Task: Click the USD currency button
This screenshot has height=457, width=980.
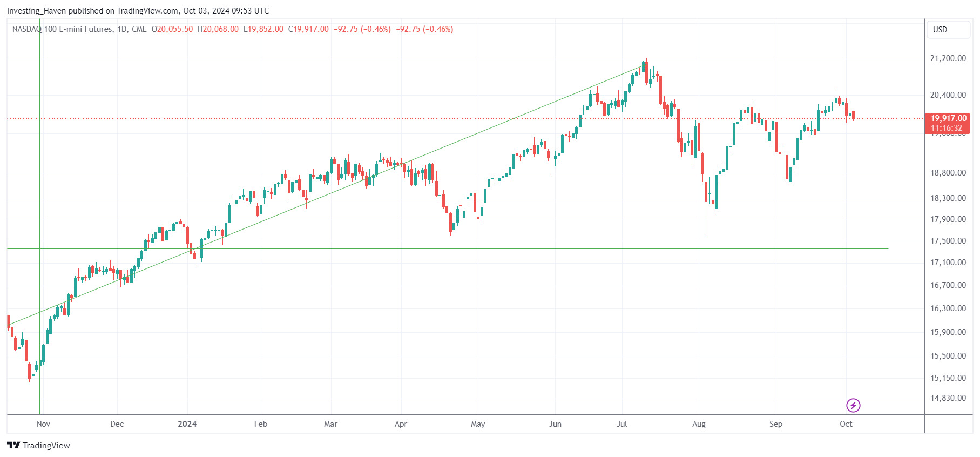Action: [948, 30]
